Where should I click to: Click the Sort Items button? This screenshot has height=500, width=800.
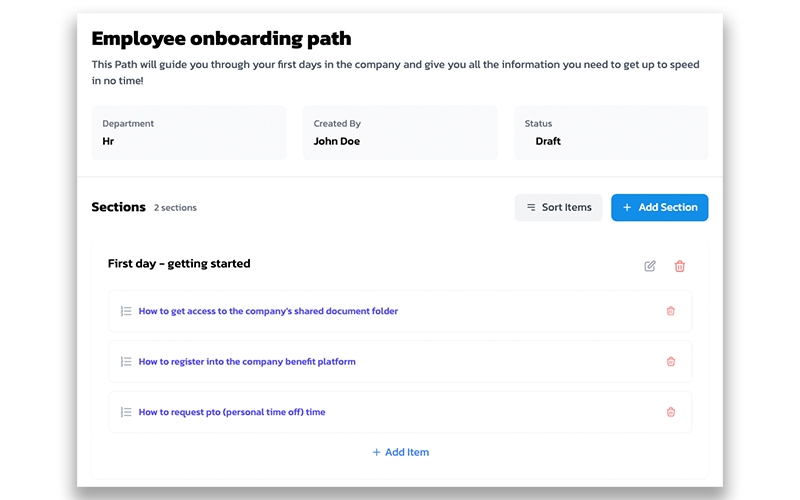point(559,207)
